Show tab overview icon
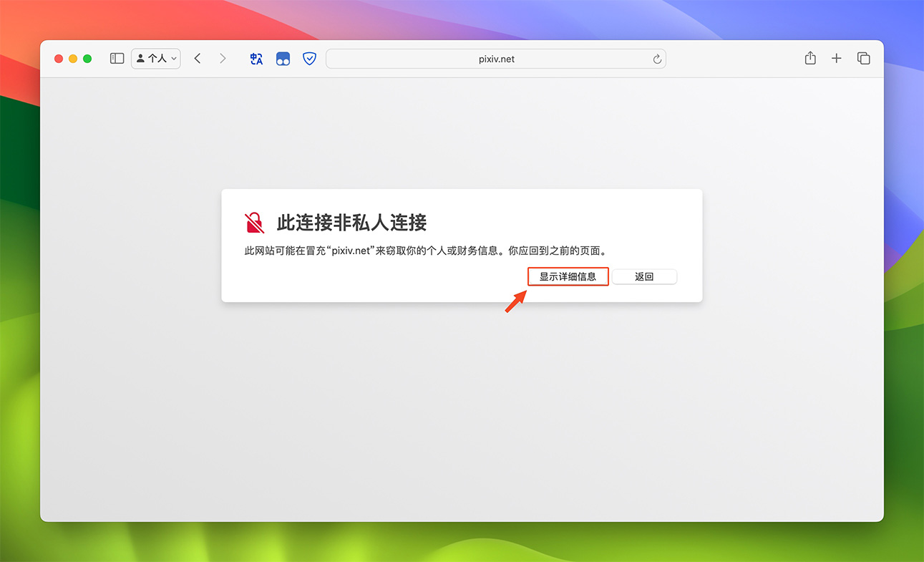The width and height of the screenshot is (924, 562). point(864,59)
